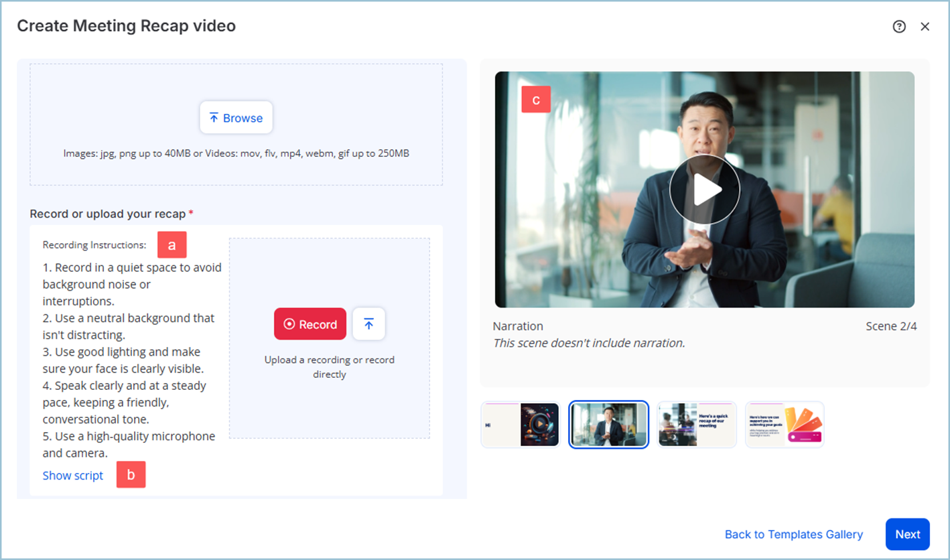Click 'Upload a recording or record directly' text
The height and width of the screenshot is (560, 950).
click(329, 367)
